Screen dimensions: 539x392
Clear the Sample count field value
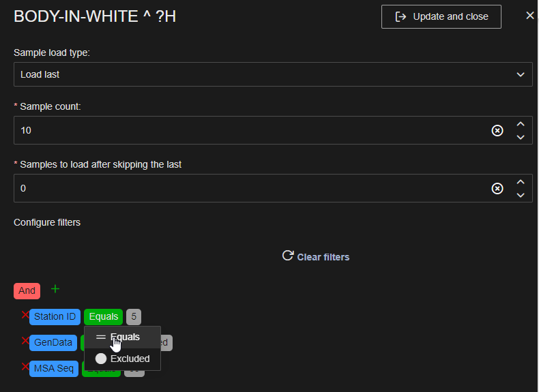point(497,130)
